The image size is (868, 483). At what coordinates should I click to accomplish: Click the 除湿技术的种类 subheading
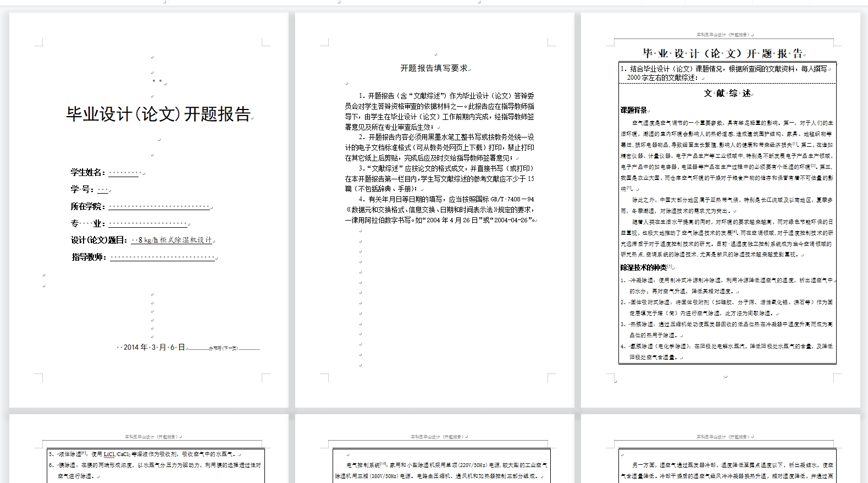(644, 267)
